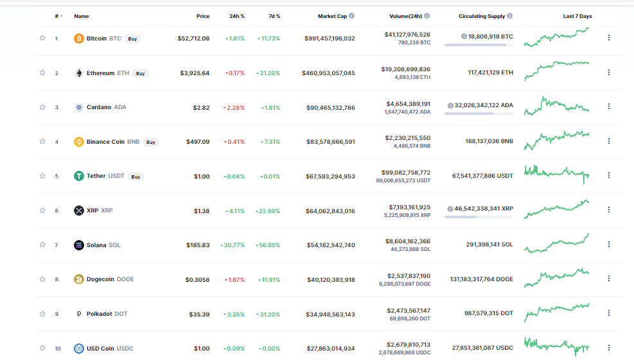Sort by Market Cap column header

pyautogui.click(x=332, y=16)
